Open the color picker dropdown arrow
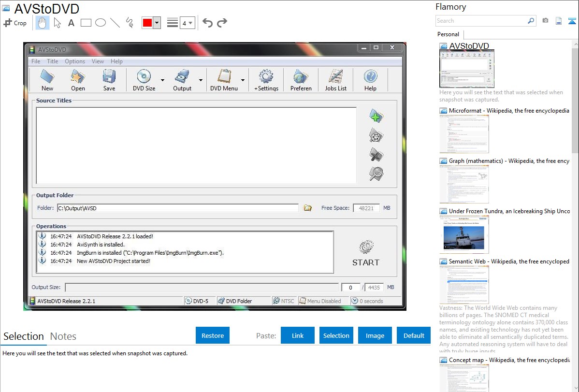579x392 pixels. tap(157, 23)
